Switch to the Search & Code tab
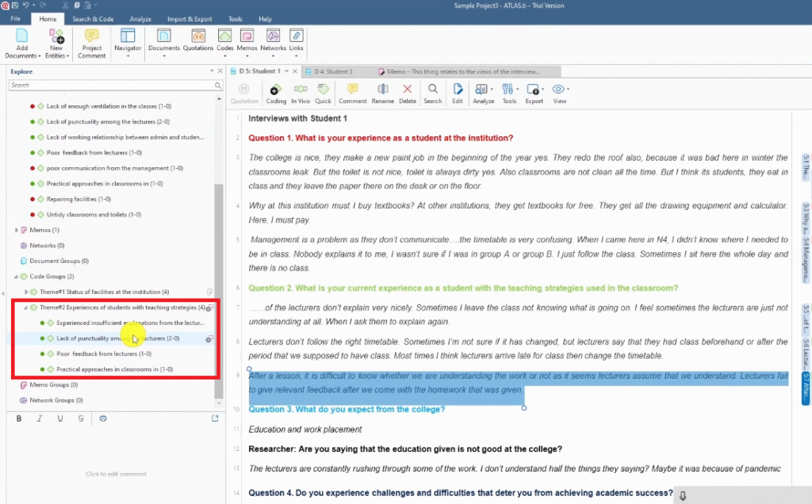This screenshot has height=504, width=812. [x=93, y=18]
